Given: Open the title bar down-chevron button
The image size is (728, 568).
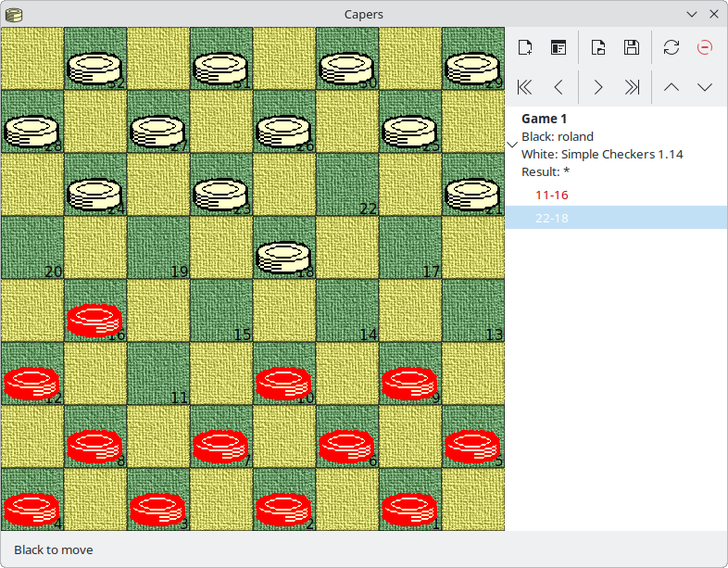Looking at the screenshot, I should 692,15.
